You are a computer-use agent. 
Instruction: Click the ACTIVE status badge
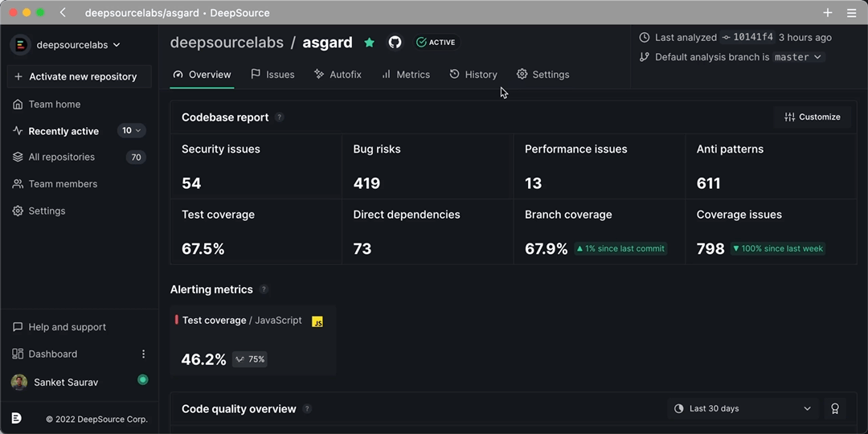point(436,42)
